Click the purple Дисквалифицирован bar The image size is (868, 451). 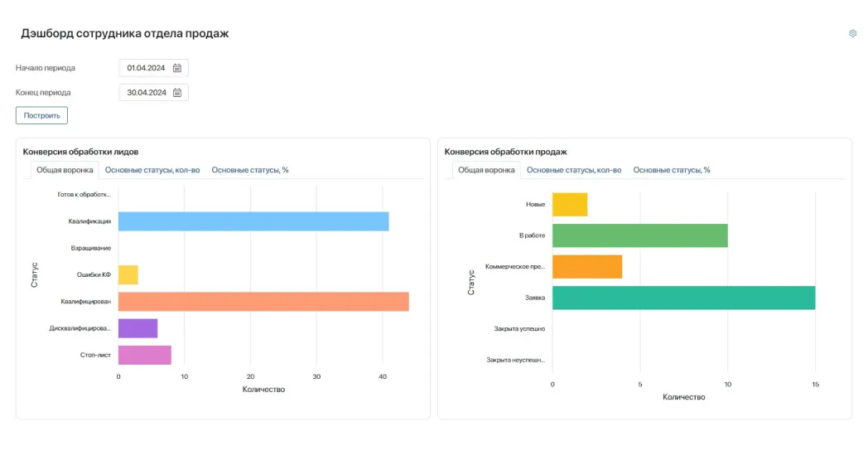click(137, 328)
